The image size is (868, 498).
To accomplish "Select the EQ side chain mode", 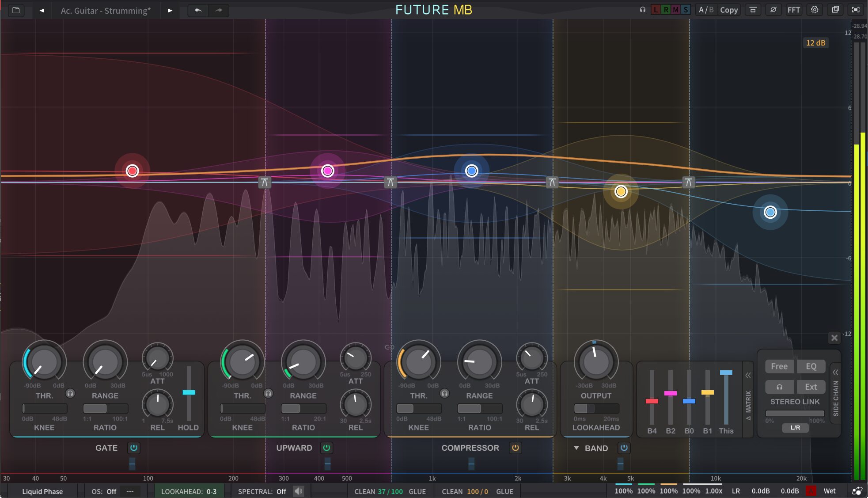I will [x=811, y=366].
